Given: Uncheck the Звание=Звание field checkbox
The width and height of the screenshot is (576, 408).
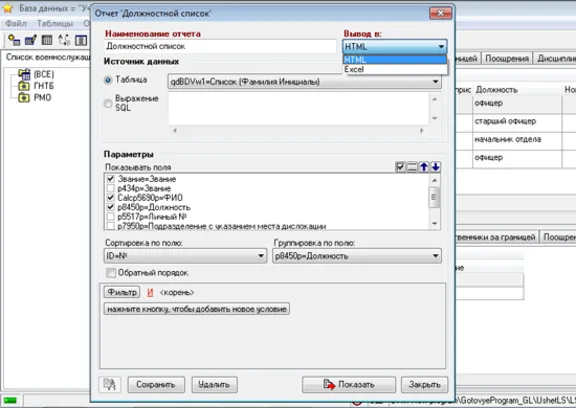Looking at the screenshot, I should pos(111,179).
